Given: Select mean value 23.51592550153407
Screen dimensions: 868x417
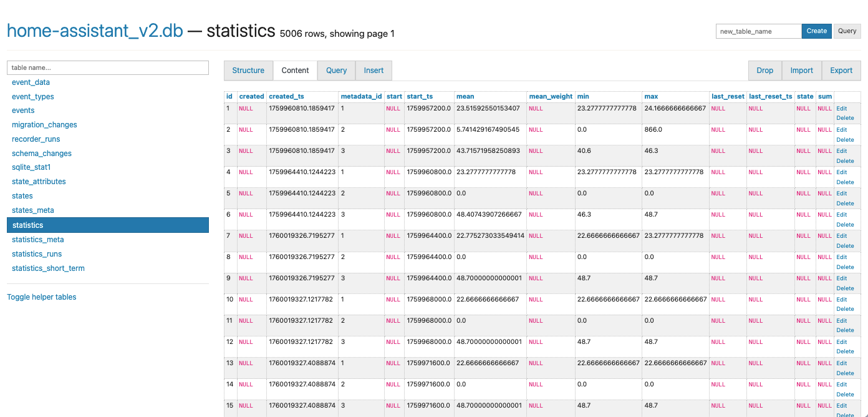Looking at the screenshot, I should 488,109.
